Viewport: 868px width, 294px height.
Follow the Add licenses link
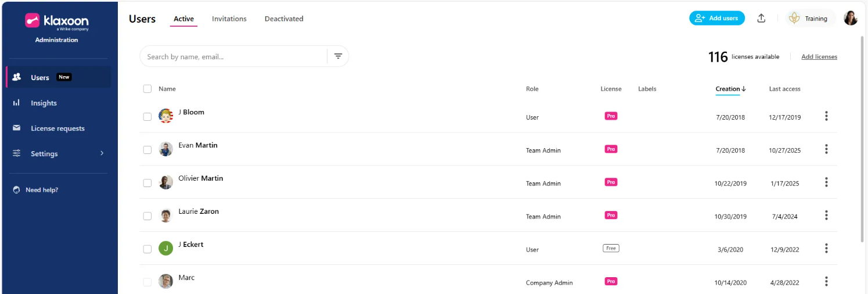click(819, 56)
